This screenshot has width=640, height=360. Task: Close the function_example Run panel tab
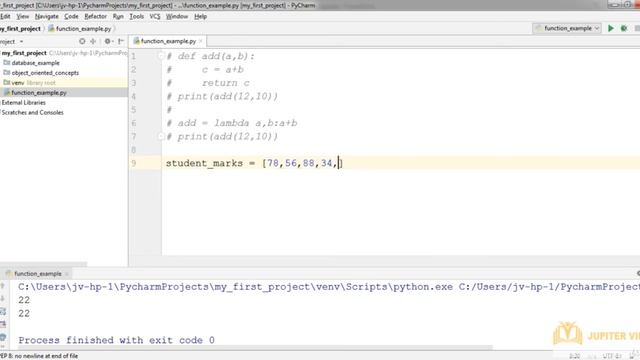[x=67, y=274]
